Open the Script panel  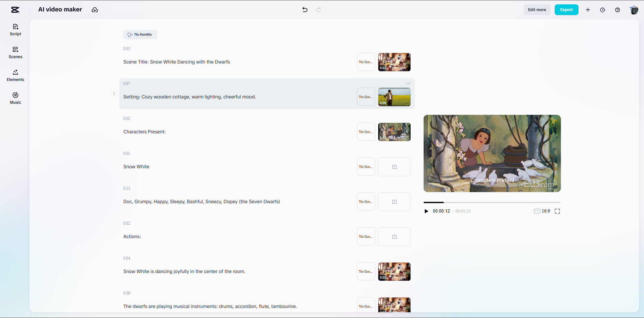coord(15,30)
